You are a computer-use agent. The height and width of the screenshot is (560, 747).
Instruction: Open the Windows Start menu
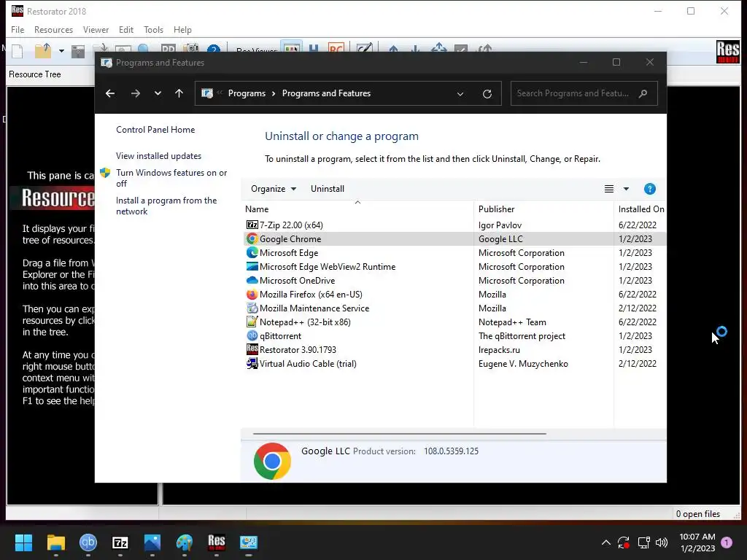pyautogui.click(x=23, y=542)
